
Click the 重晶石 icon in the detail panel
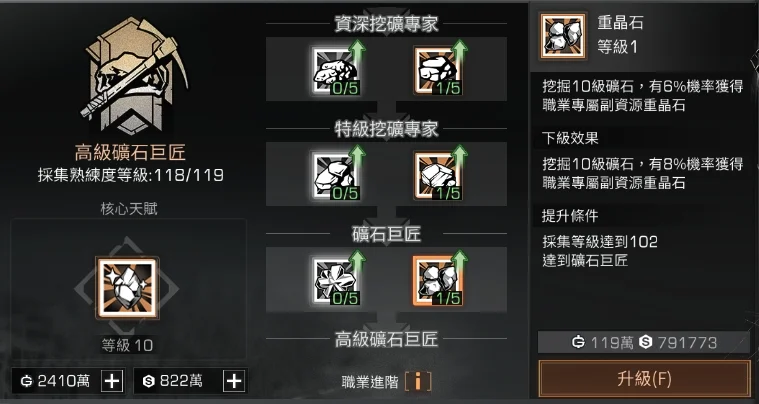tap(563, 36)
